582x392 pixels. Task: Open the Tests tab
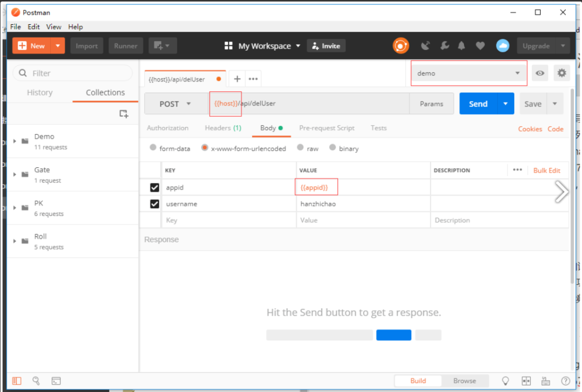click(379, 128)
